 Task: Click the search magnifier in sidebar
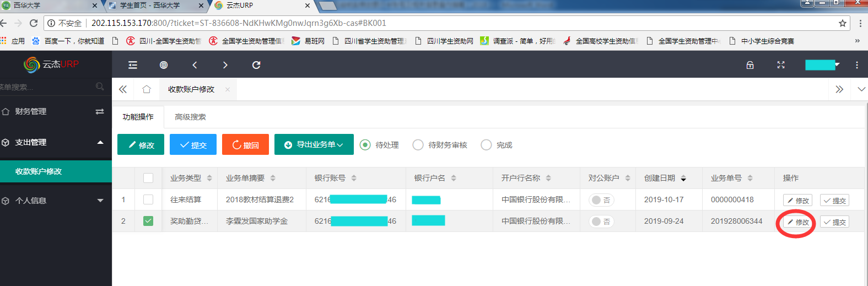pos(100,87)
